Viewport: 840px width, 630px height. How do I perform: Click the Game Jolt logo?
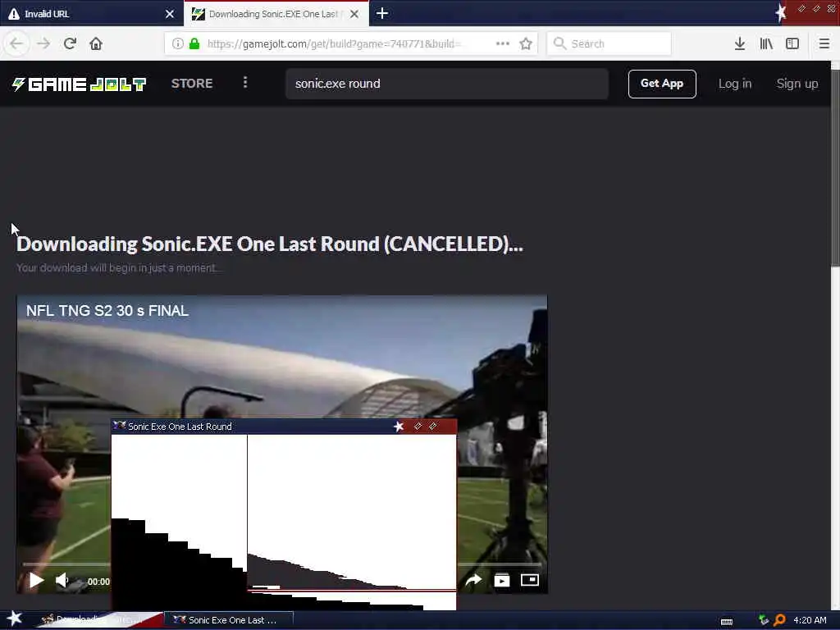click(x=79, y=84)
